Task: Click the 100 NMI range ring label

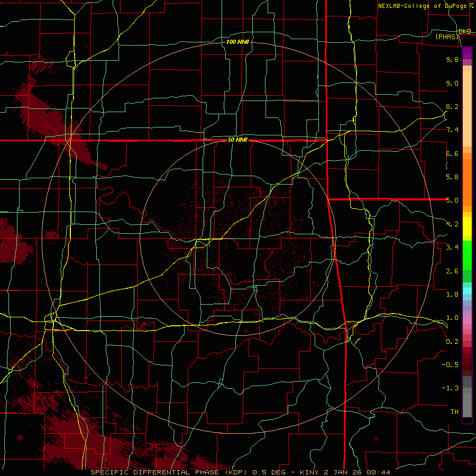Action: point(237,42)
